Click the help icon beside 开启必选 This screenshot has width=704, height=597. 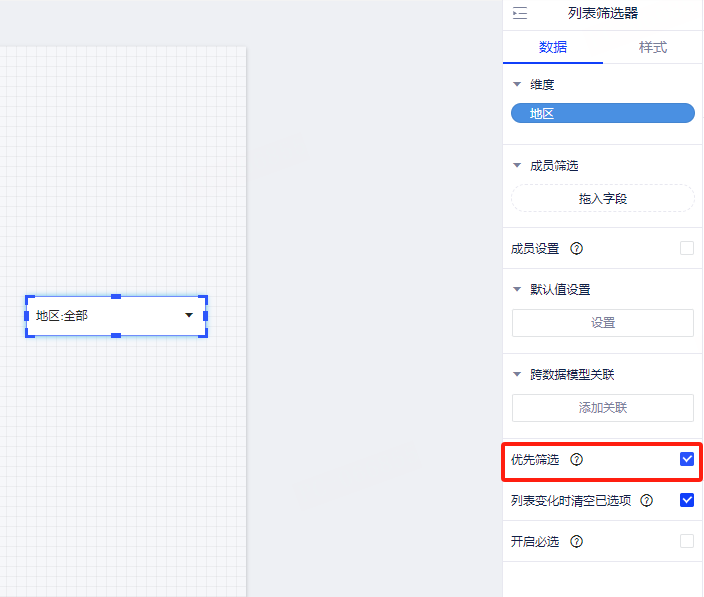pos(576,541)
